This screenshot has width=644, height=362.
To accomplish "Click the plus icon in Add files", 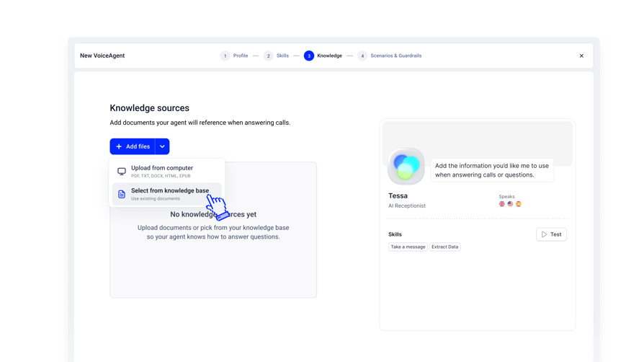I will [119, 146].
